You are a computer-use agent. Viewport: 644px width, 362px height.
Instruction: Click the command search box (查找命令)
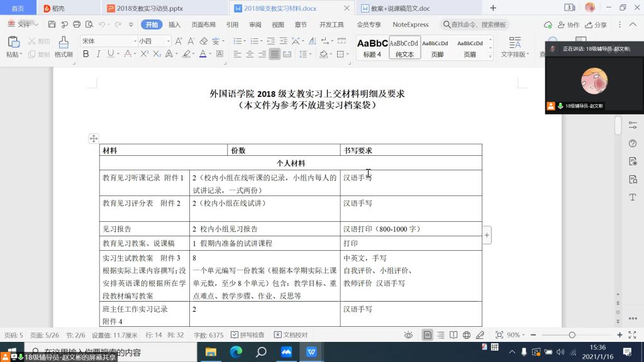(475, 25)
